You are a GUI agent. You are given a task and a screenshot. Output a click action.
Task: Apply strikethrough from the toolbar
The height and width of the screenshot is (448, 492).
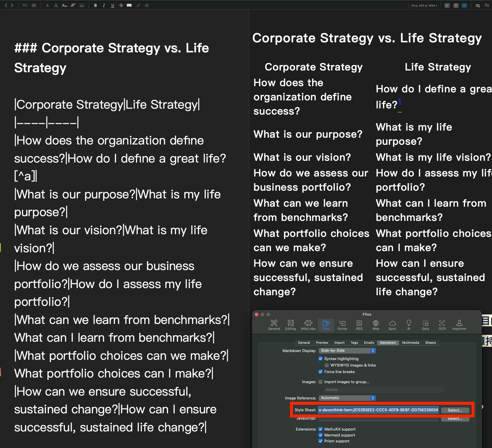121,5
